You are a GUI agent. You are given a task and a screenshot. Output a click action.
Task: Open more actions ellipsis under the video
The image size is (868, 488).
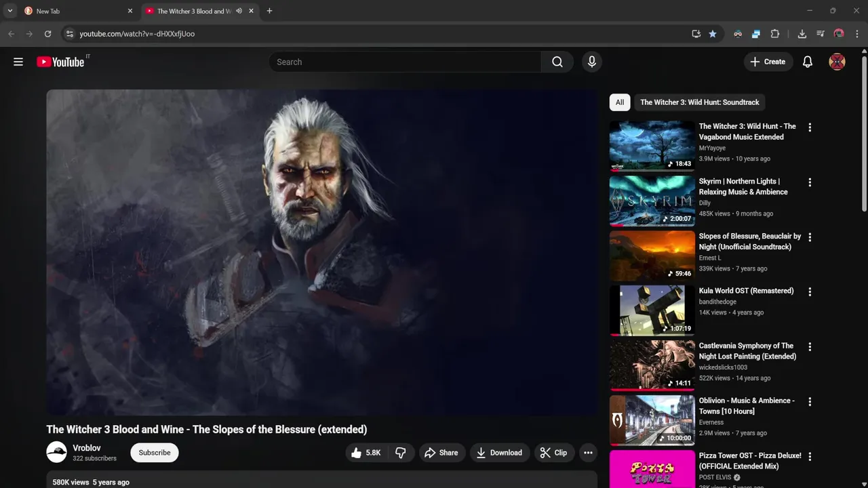click(588, 453)
